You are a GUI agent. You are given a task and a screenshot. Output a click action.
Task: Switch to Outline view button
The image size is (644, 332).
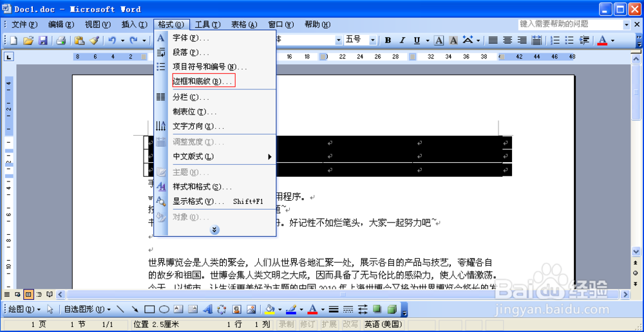click(x=39, y=294)
